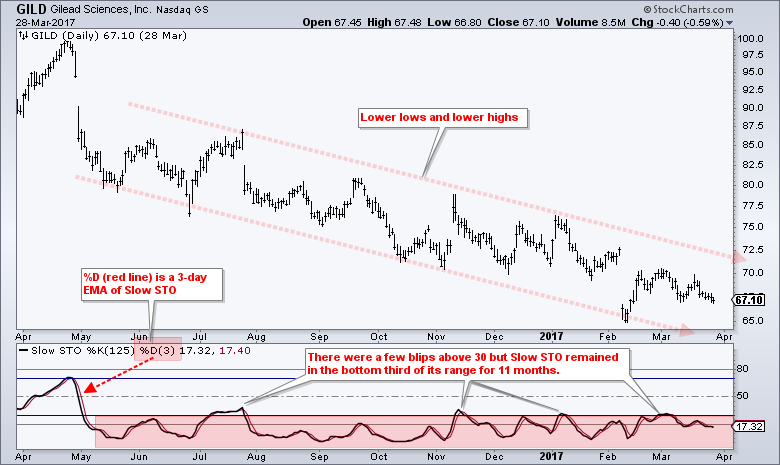Click the High 67.48 value
780x465 pixels.
tap(394, 22)
